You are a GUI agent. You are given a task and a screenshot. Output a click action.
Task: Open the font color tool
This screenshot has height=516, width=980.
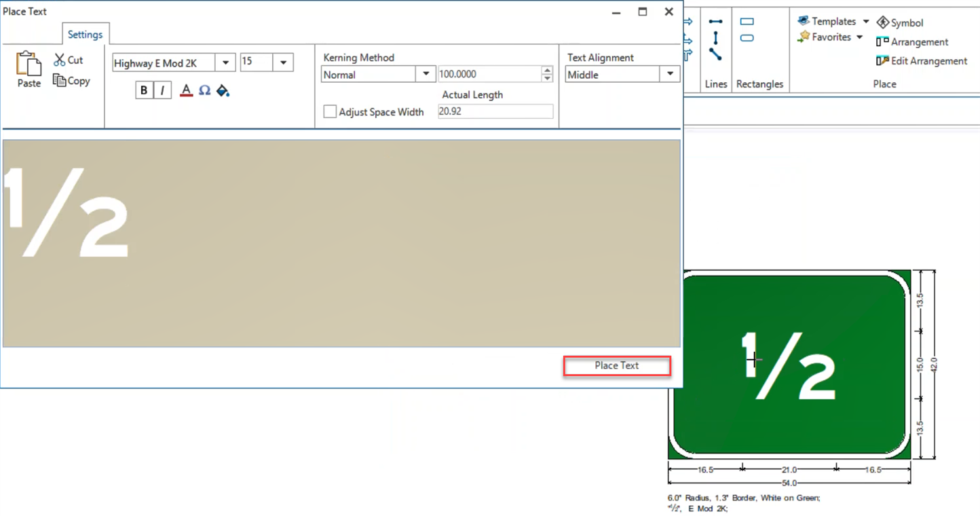click(x=187, y=90)
